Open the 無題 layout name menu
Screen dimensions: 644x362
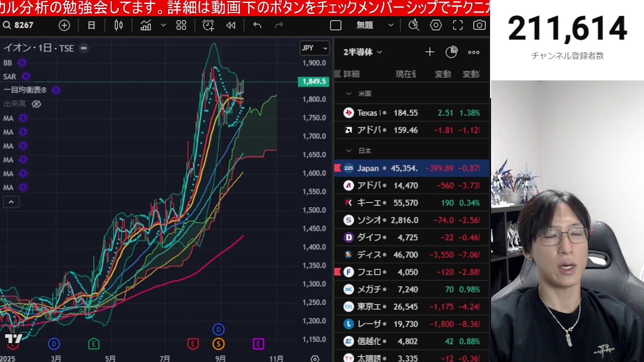click(374, 25)
